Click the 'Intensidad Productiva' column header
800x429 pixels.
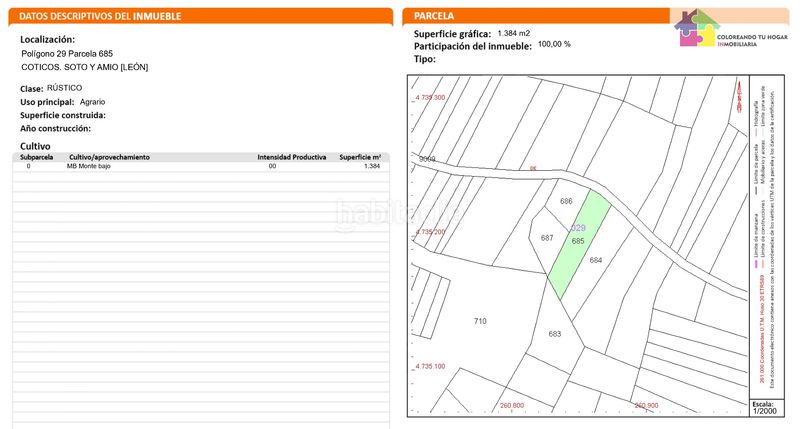[291, 157]
